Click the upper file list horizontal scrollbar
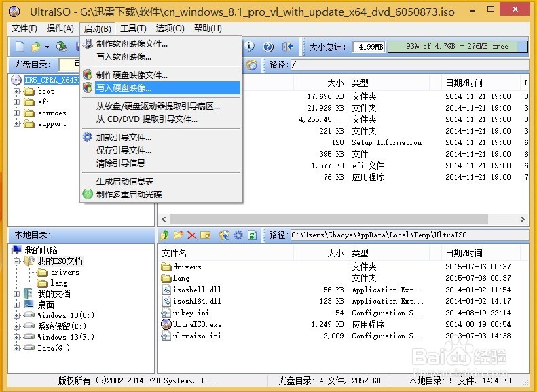The image size is (537, 392). pos(329,219)
